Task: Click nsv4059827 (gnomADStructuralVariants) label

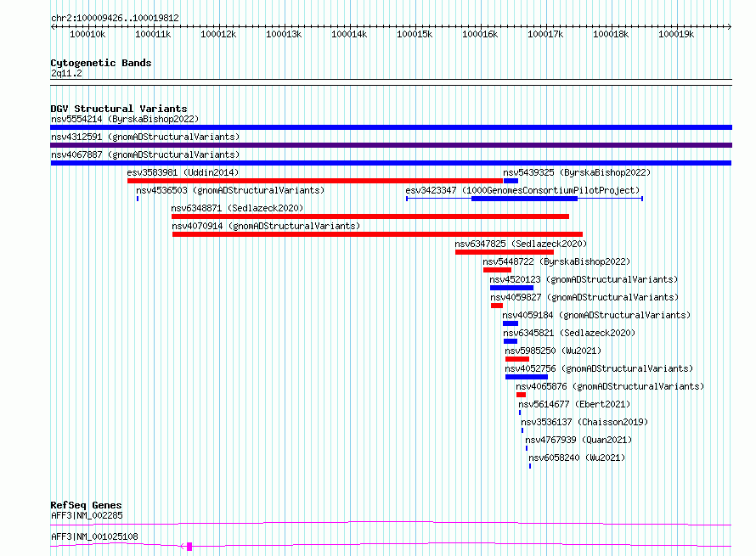Action: tap(584, 297)
